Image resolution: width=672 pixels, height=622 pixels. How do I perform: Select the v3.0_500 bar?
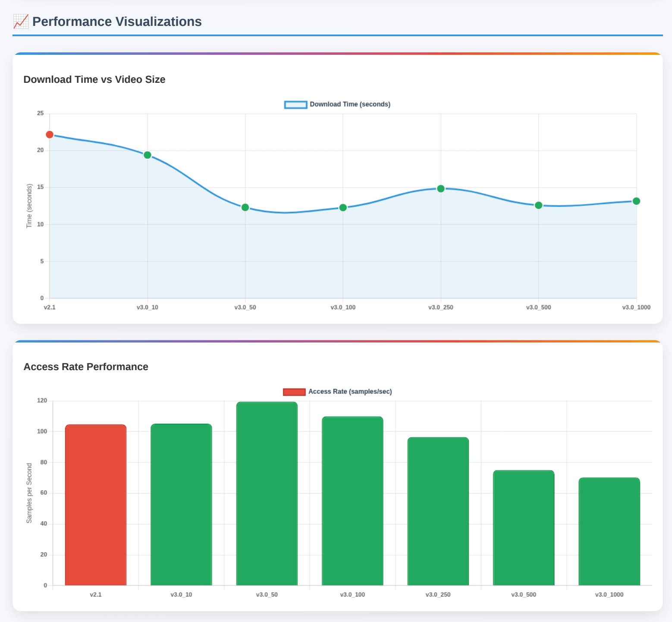point(524,528)
